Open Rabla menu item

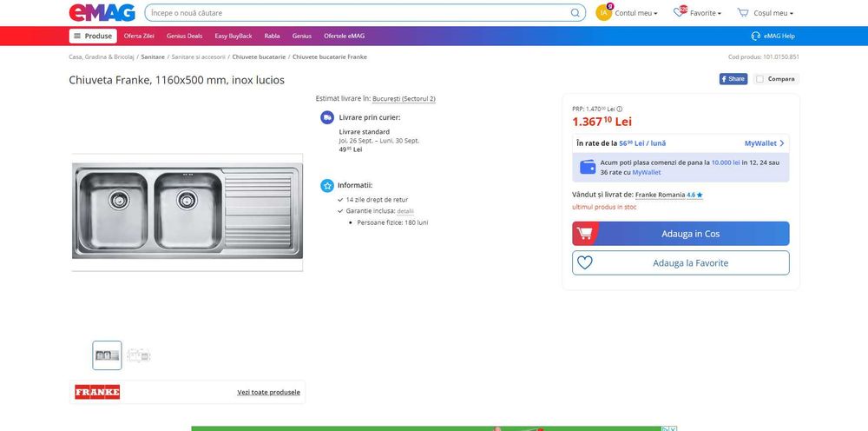tap(272, 36)
